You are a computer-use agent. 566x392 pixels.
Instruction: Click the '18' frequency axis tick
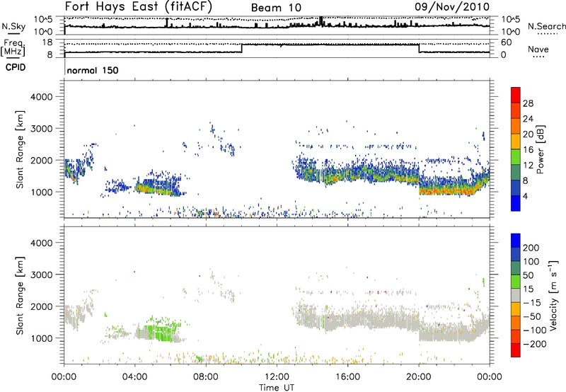pyautogui.click(x=47, y=42)
